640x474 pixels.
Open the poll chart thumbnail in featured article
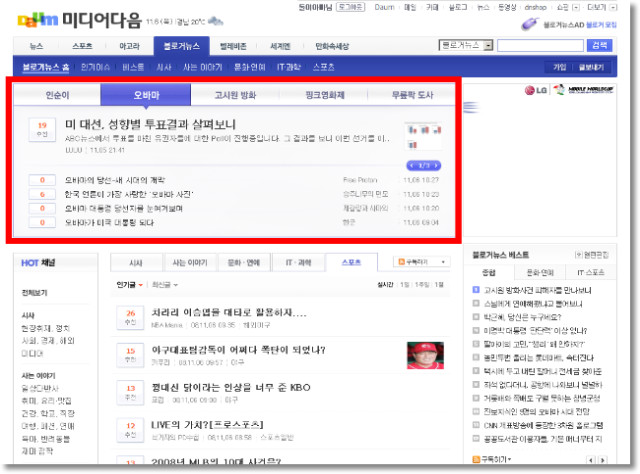[422, 136]
